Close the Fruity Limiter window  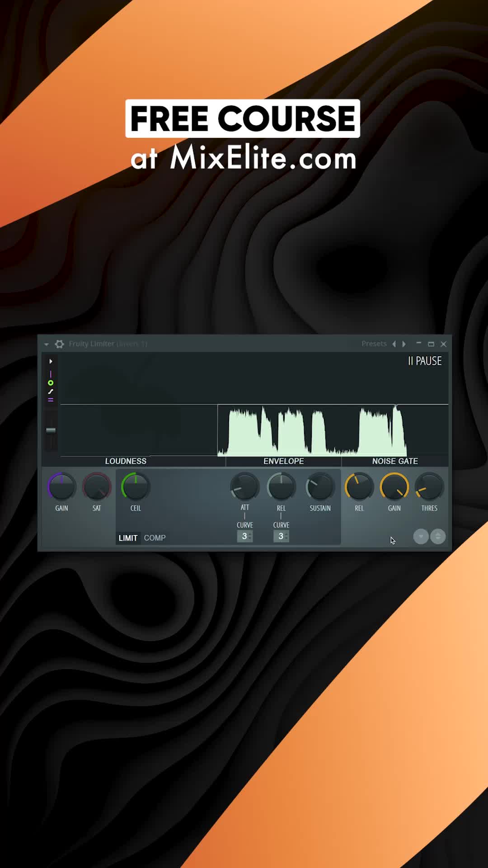tap(444, 344)
